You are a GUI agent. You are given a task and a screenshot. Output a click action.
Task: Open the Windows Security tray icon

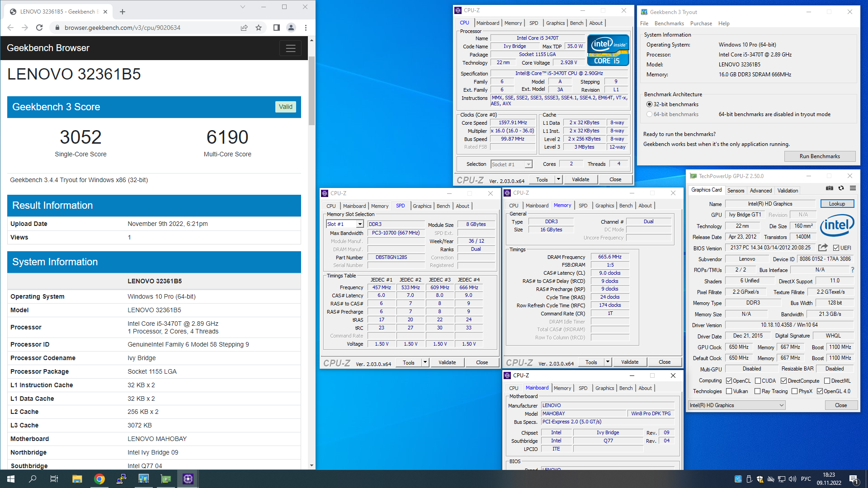pos(759,479)
